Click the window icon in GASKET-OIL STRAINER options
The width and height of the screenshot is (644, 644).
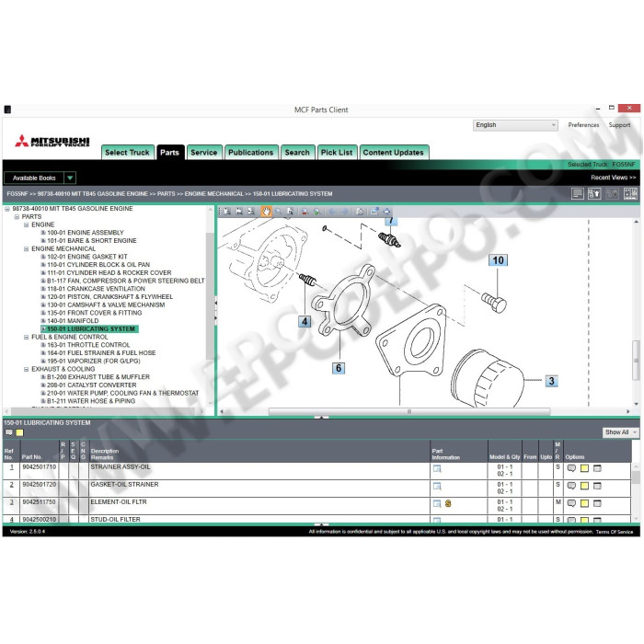tap(597, 486)
